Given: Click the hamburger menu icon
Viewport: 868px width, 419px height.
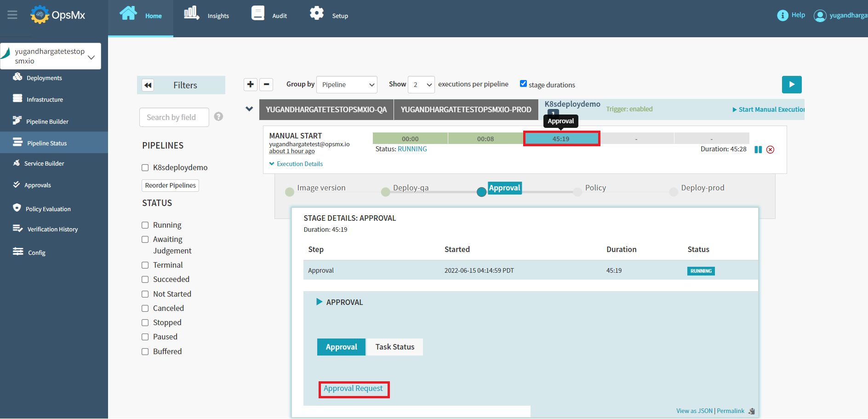Looking at the screenshot, I should coord(12,15).
